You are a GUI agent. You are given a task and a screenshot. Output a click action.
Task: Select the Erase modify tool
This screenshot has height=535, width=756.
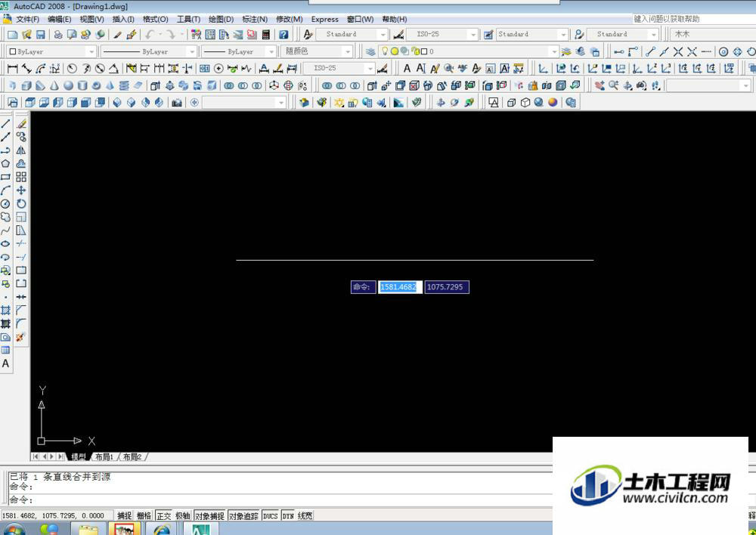pos(21,124)
